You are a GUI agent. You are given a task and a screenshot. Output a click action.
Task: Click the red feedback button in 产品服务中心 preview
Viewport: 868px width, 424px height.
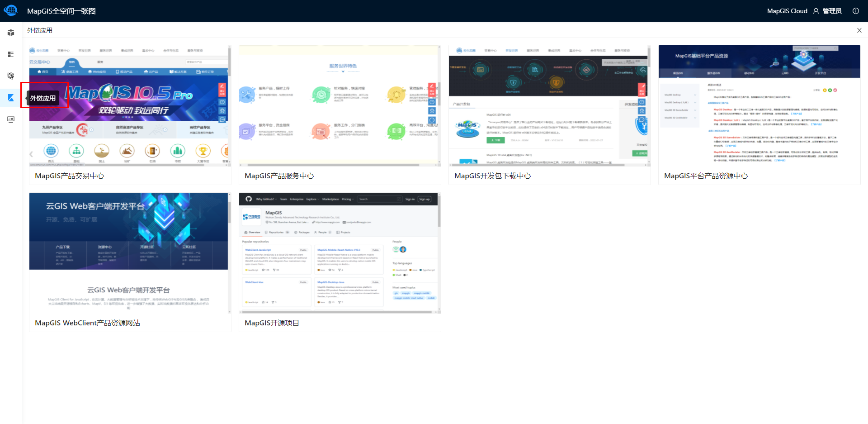tap(432, 89)
